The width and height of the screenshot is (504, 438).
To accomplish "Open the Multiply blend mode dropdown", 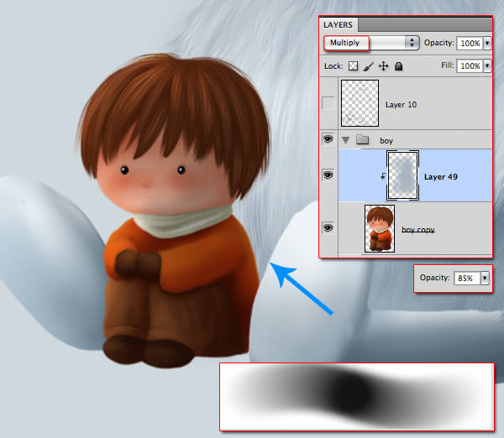I will pos(371,43).
